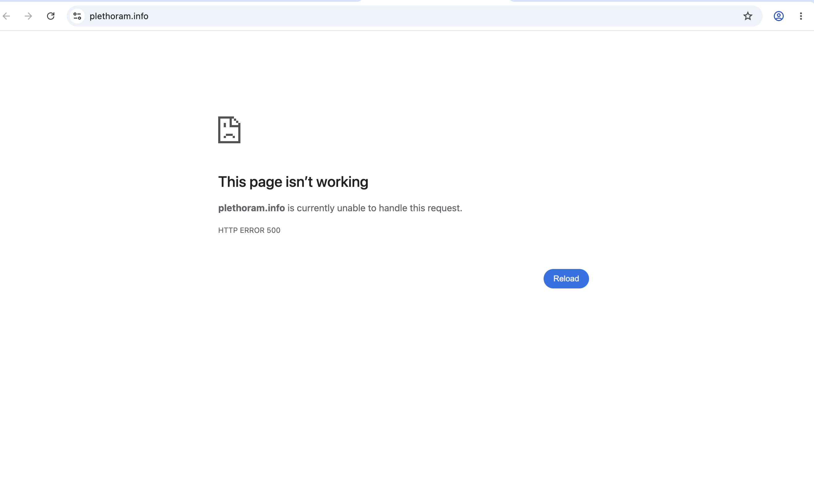
Task: Click the bold plethoram.info domain in message
Action: [x=252, y=208]
